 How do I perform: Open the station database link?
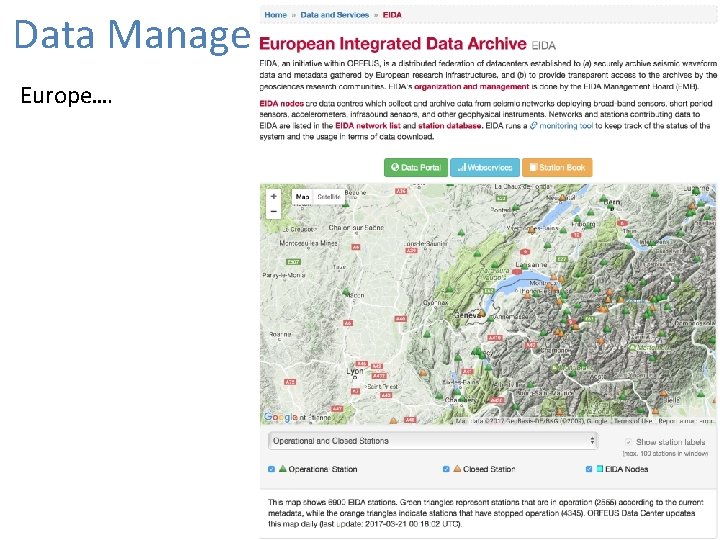pos(450,126)
